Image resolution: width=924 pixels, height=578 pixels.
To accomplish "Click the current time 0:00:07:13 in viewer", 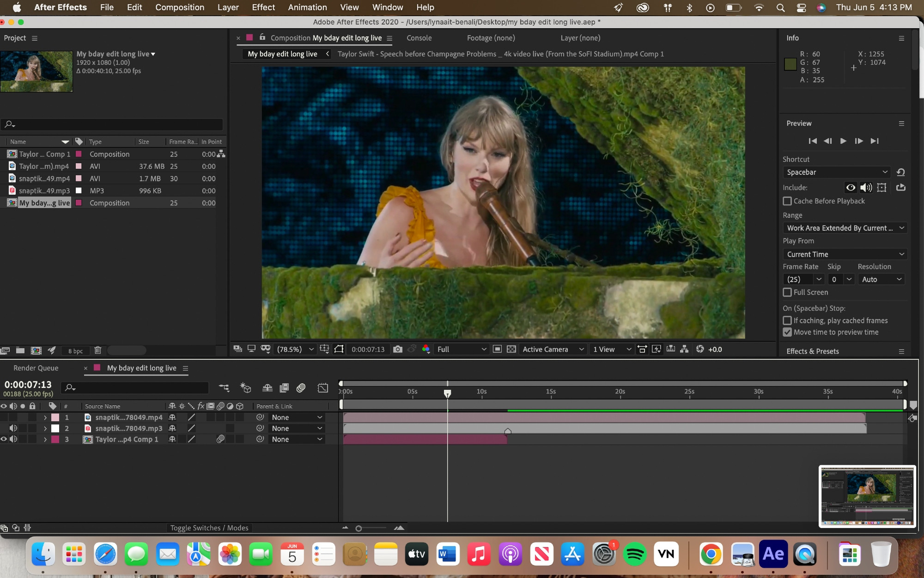I will pyautogui.click(x=368, y=349).
